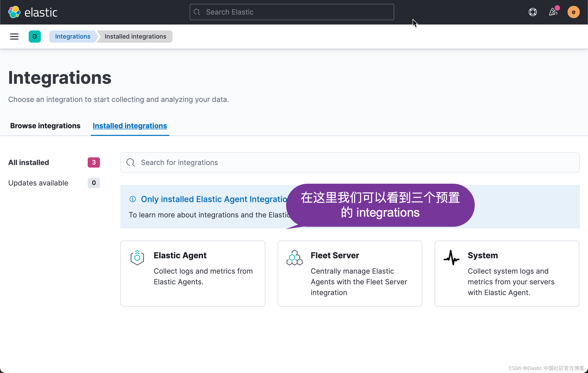Open the 'e' user avatar menu
This screenshot has height=373, width=588.
click(573, 12)
